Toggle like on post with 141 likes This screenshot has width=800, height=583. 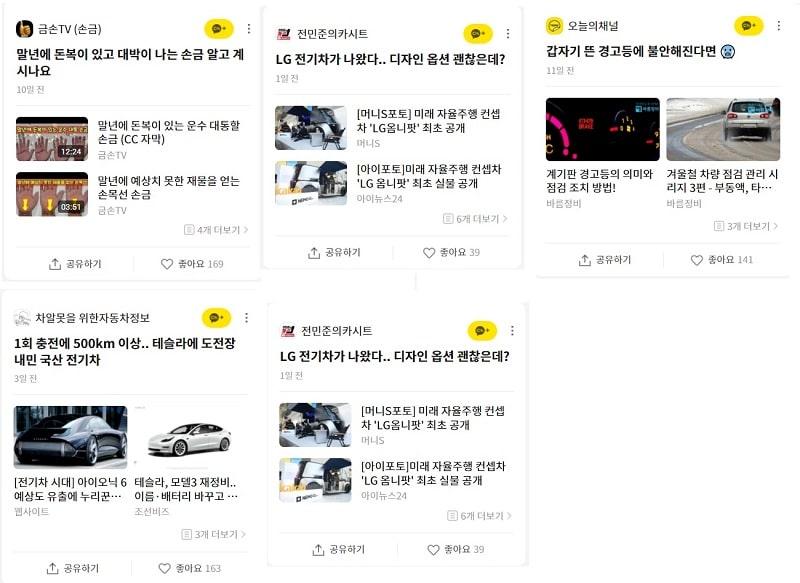721,260
